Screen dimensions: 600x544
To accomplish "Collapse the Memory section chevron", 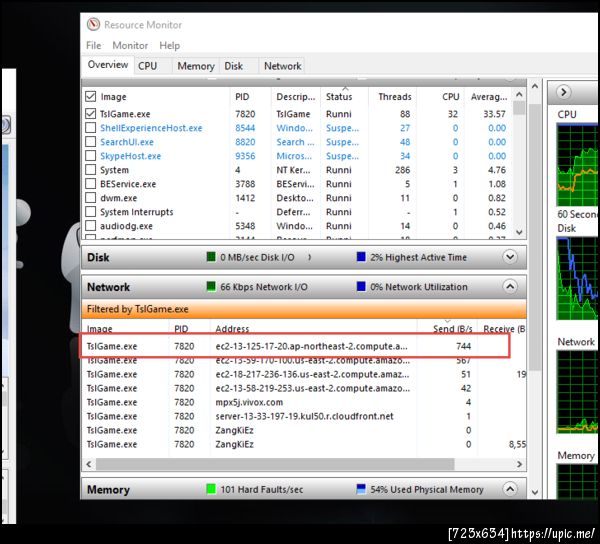I will coord(510,489).
